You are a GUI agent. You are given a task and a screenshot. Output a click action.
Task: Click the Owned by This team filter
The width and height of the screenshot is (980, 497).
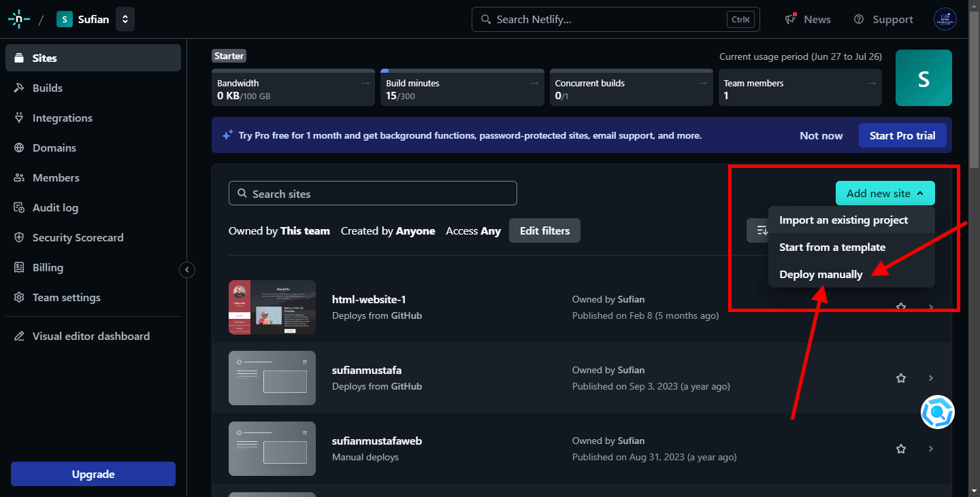(x=279, y=231)
